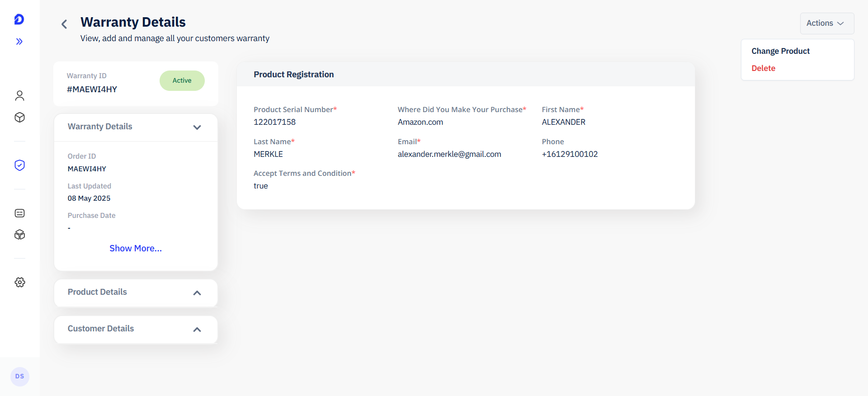Expand the sidebar with double chevron icon
The width and height of the screenshot is (868, 396).
click(19, 42)
